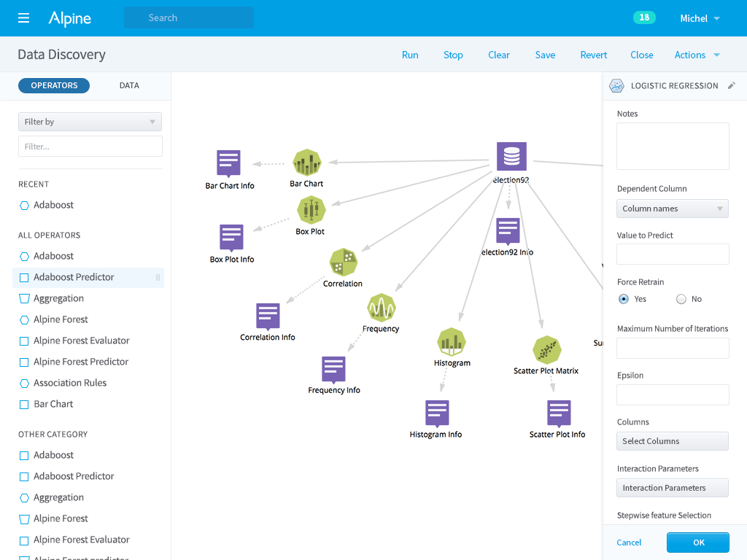Viewport: 747px width, 560px height.
Task: Select the Frequency node on canvas
Action: pyautogui.click(x=382, y=308)
